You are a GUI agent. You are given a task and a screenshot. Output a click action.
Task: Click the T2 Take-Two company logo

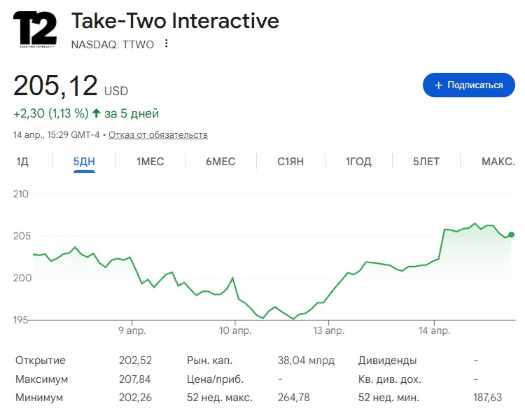(x=35, y=29)
